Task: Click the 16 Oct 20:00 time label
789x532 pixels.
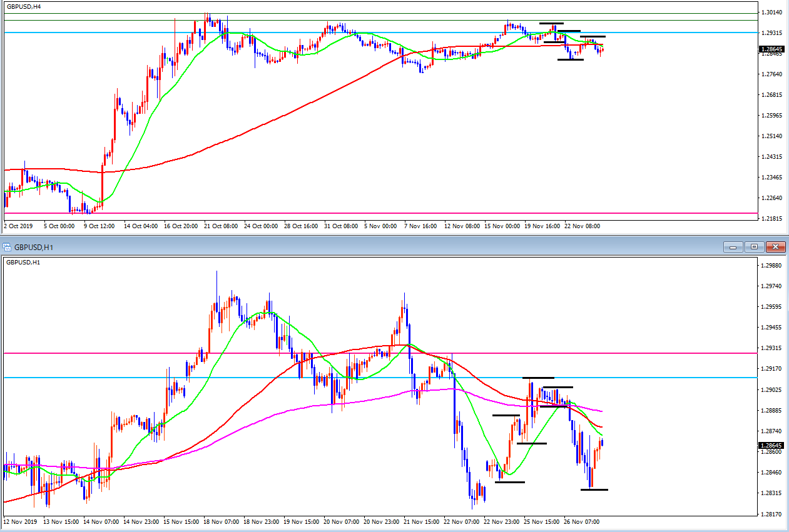Action: (181, 226)
